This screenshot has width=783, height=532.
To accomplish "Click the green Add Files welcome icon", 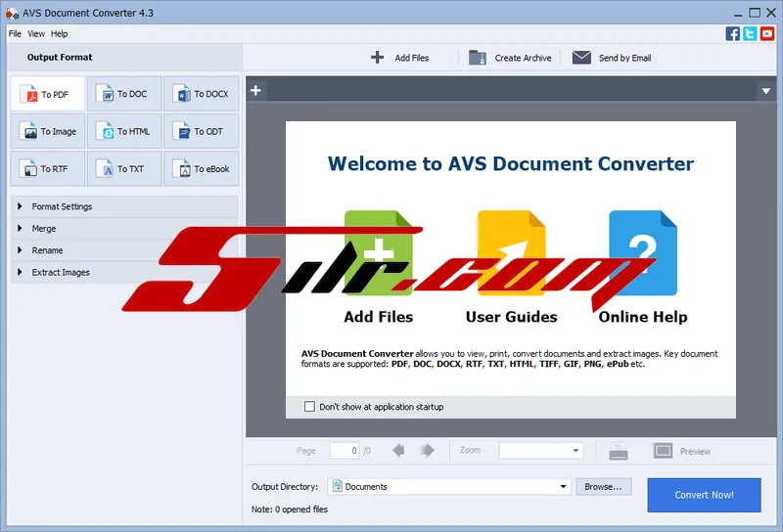I will coord(378,253).
